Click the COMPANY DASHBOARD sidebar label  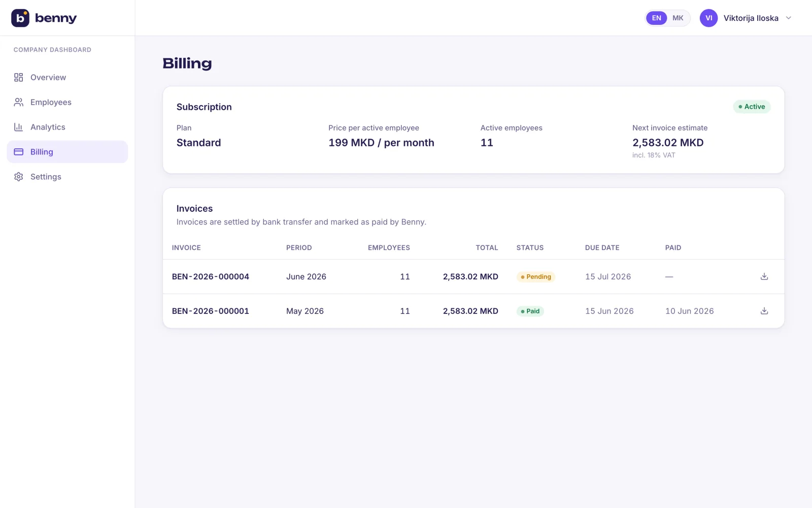click(x=52, y=50)
